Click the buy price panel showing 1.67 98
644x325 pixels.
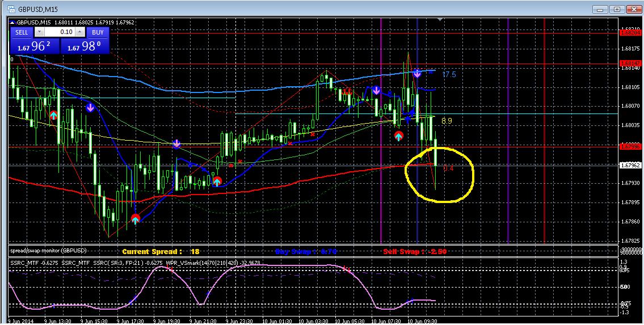click(85, 46)
